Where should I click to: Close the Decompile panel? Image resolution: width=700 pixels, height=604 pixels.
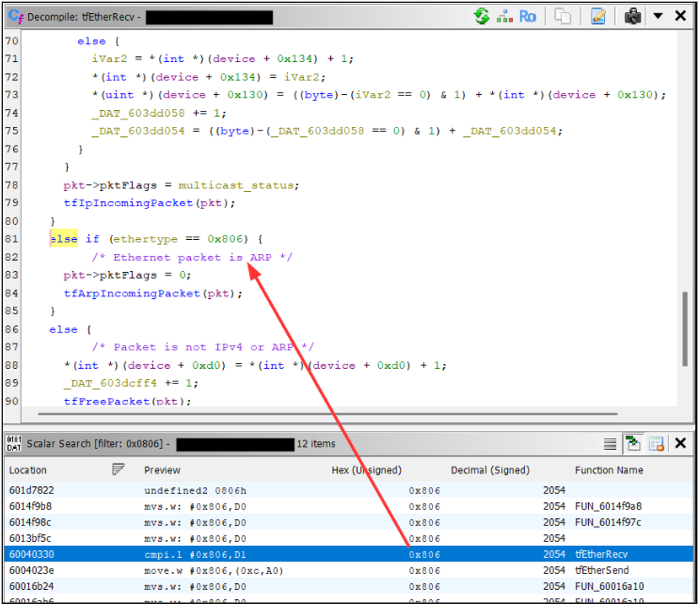(679, 16)
